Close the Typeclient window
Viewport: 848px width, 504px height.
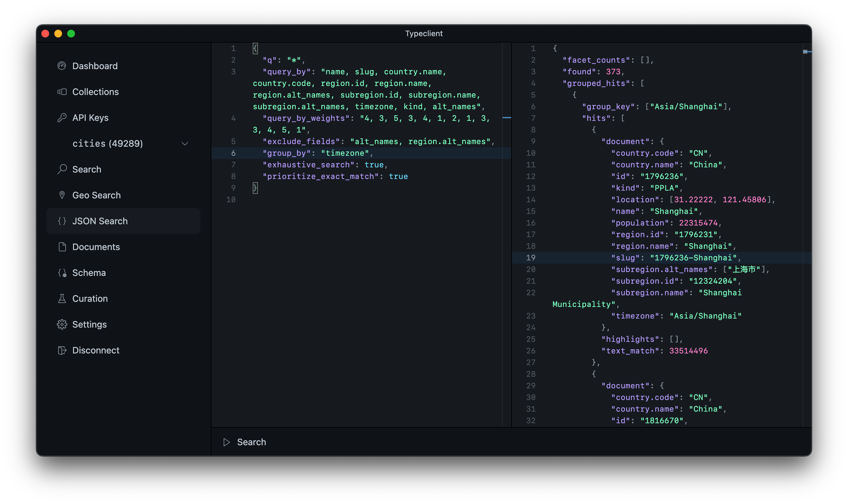tap(45, 34)
